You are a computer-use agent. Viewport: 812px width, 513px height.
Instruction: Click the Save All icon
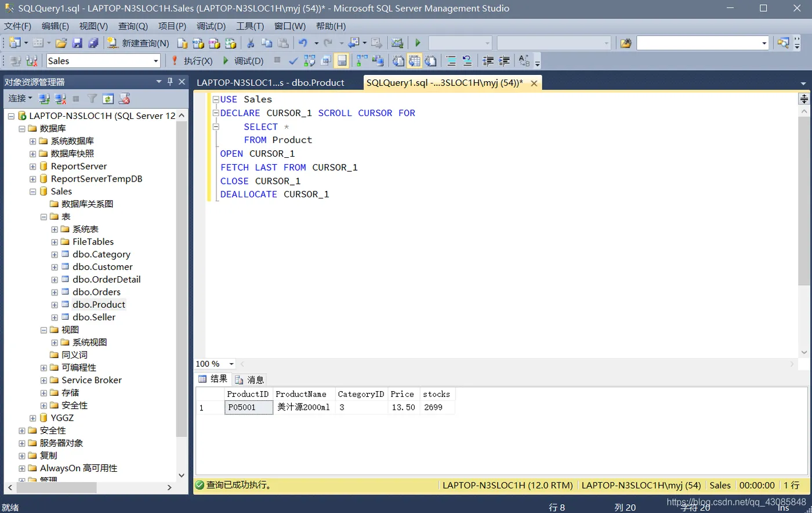tap(93, 43)
